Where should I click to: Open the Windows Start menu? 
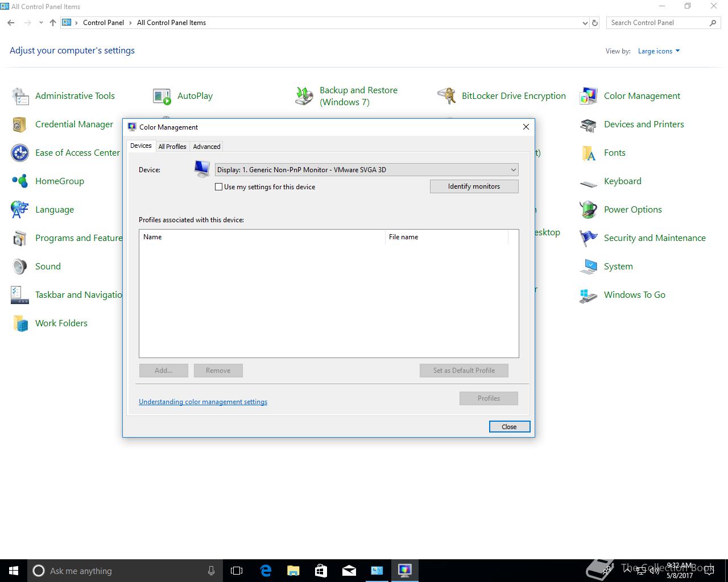point(14,571)
